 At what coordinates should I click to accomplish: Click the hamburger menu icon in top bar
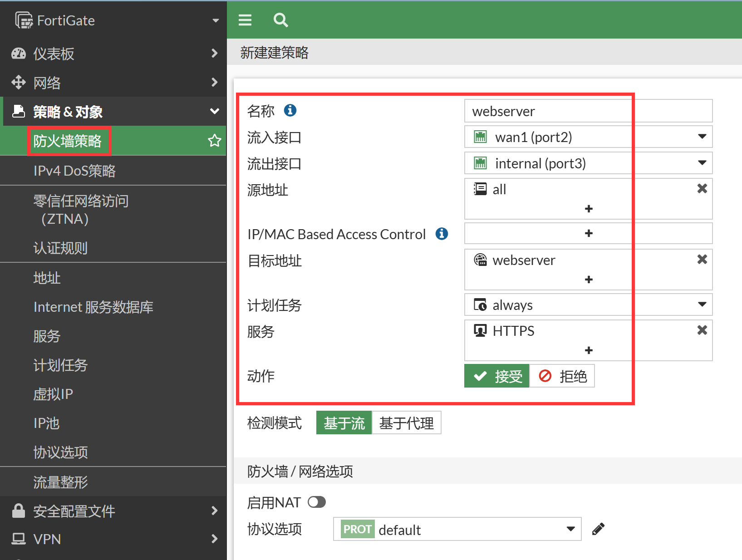[245, 20]
